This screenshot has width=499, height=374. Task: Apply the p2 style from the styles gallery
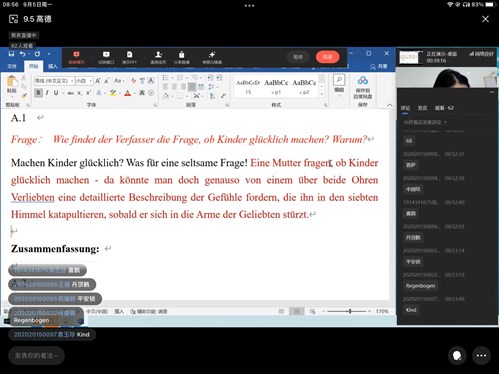pos(304,87)
